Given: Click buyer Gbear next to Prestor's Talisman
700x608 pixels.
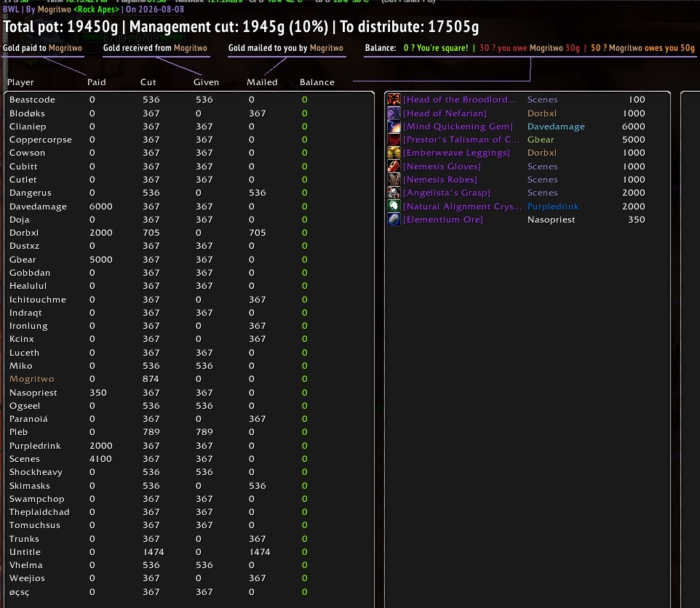Looking at the screenshot, I should [541, 140].
